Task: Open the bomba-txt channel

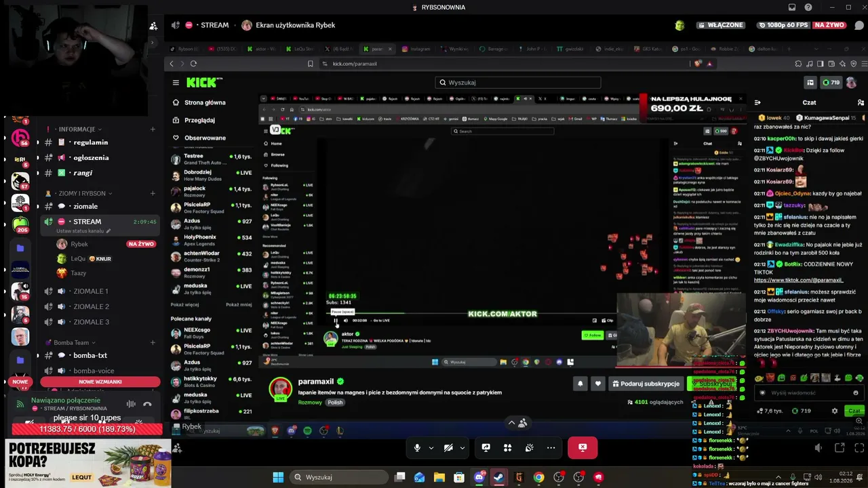Action: (90, 356)
